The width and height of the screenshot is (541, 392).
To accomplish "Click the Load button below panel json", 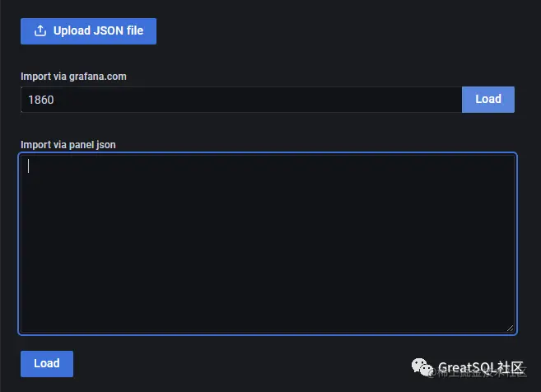I will pyautogui.click(x=47, y=364).
